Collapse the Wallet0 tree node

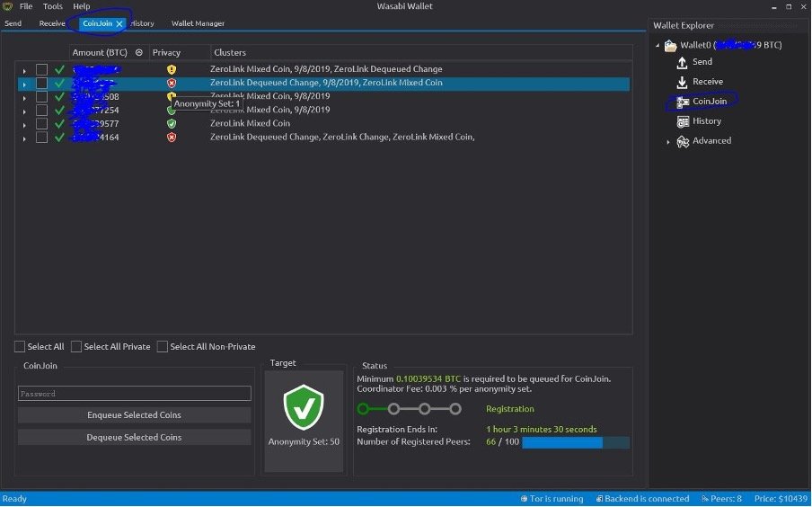(658, 46)
